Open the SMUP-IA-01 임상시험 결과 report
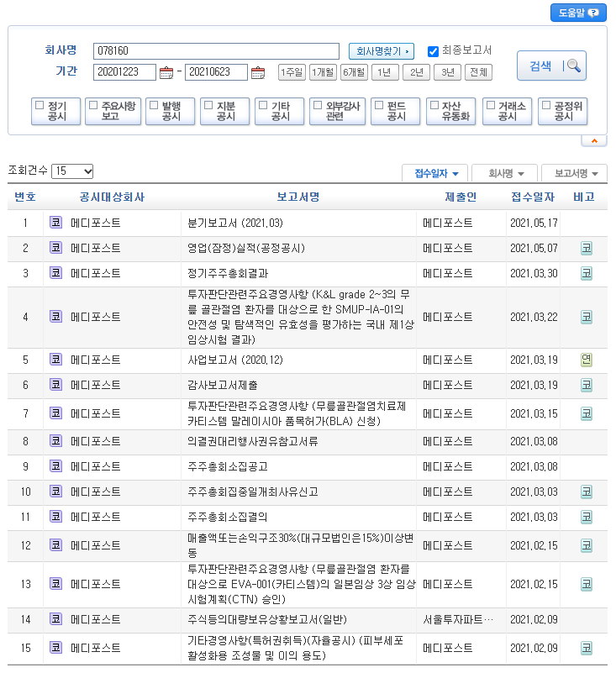 click(x=301, y=318)
